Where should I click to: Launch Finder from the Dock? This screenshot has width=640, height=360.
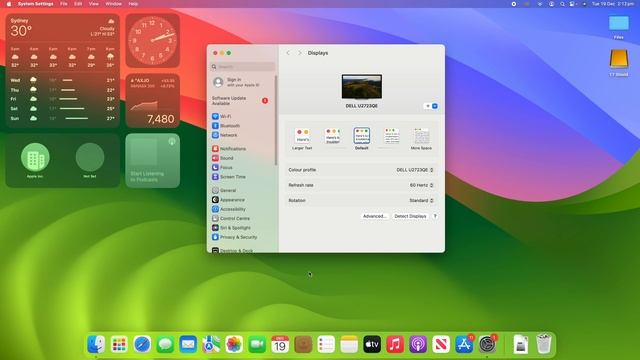pos(96,344)
